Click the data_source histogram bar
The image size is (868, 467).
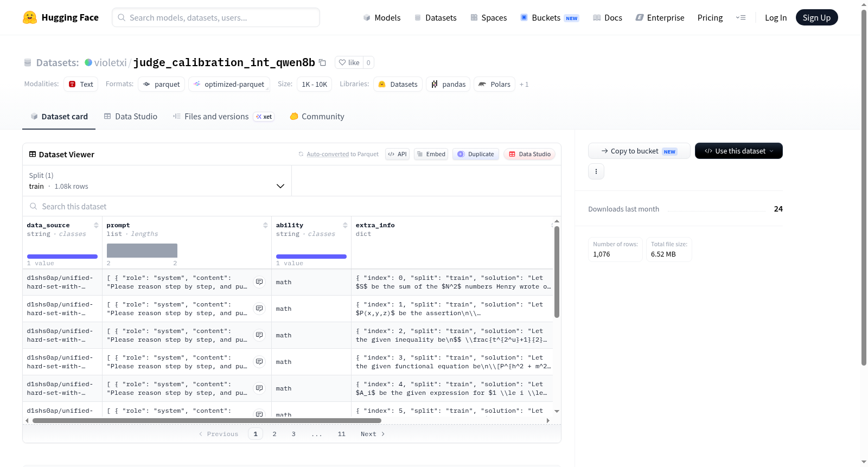62,257
